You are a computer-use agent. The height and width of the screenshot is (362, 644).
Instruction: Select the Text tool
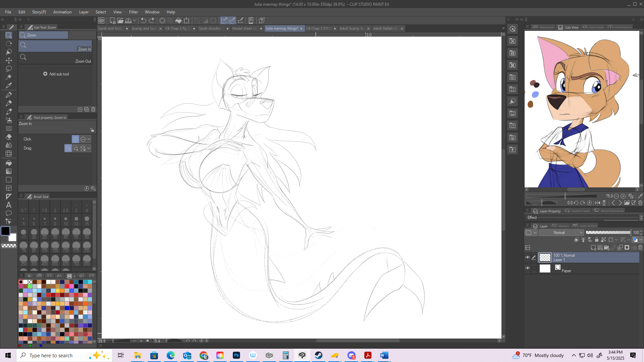click(x=9, y=205)
